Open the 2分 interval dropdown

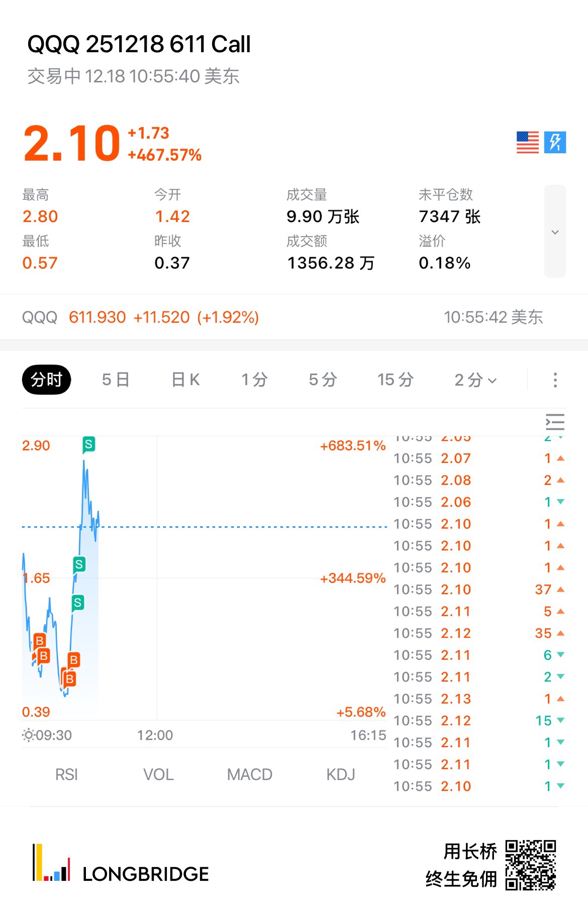pyautogui.click(x=475, y=380)
